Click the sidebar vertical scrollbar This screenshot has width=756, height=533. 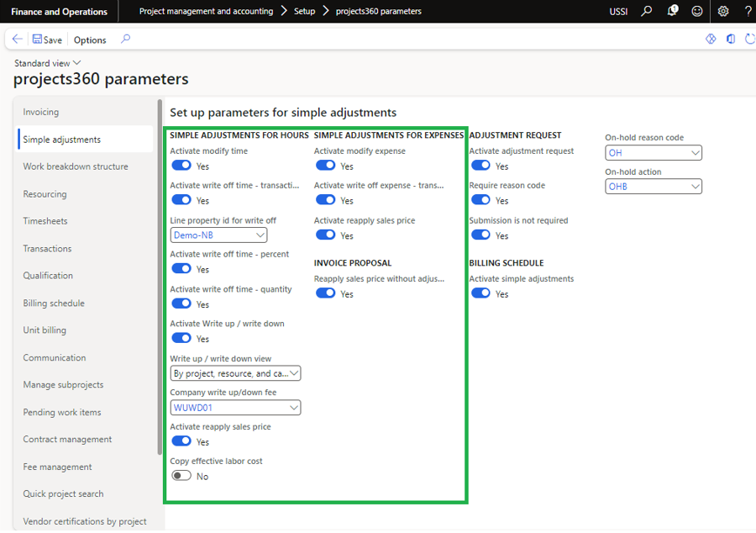pos(160,277)
